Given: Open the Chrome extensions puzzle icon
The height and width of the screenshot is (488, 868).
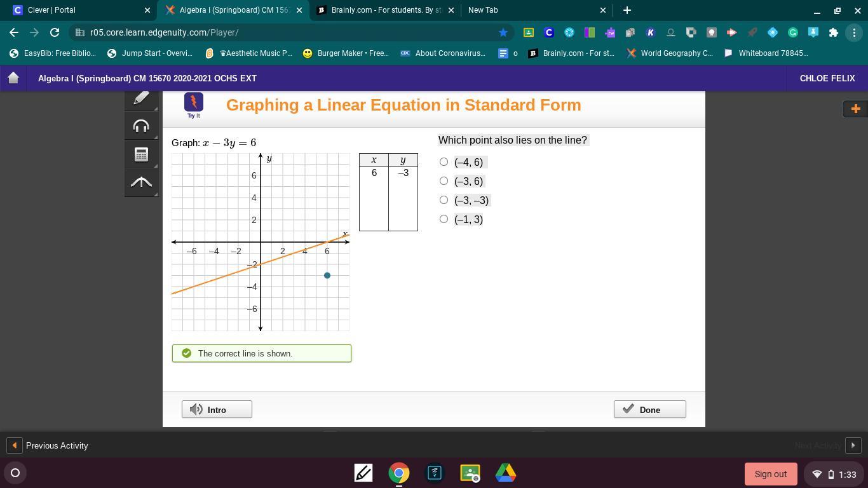Looking at the screenshot, I should pyautogui.click(x=834, y=32).
